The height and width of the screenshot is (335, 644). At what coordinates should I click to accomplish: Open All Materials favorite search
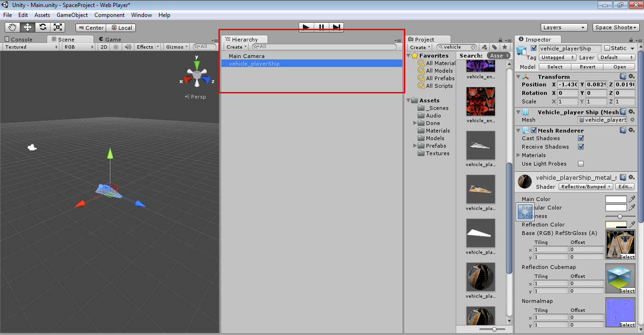(x=437, y=63)
